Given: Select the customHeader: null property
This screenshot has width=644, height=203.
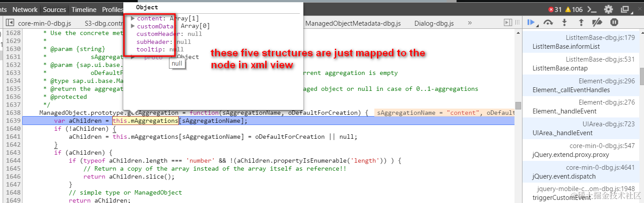Looking at the screenshot, I should tap(169, 34).
